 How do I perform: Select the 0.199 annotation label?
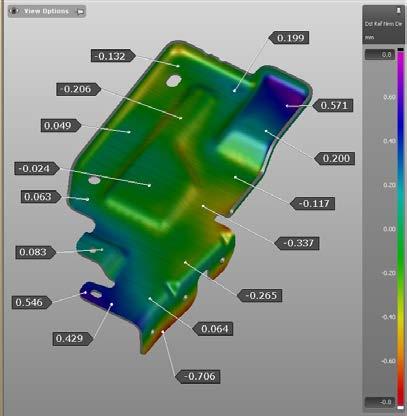(288, 38)
